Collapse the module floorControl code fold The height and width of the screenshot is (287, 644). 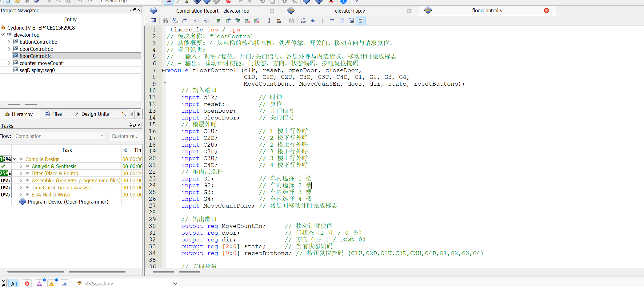[164, 70]
